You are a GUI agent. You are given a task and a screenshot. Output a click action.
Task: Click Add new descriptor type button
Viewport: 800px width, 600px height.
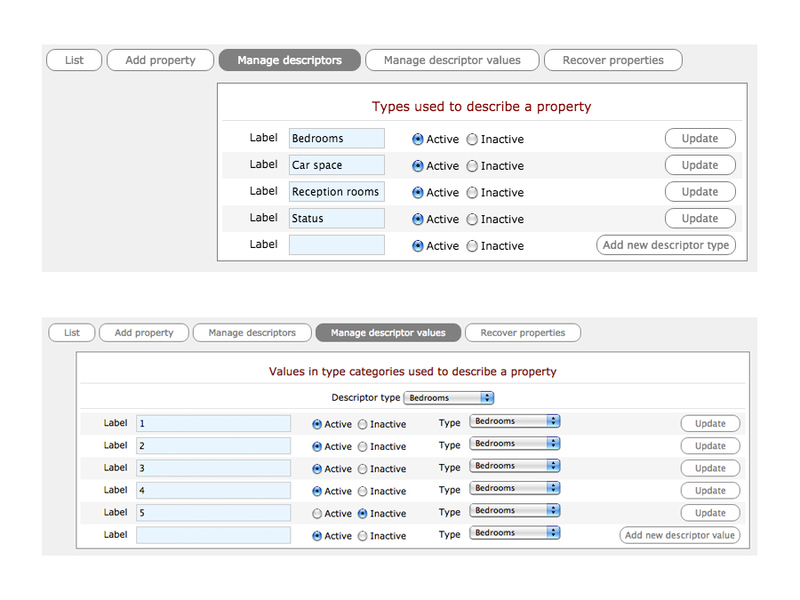(666, 245)
